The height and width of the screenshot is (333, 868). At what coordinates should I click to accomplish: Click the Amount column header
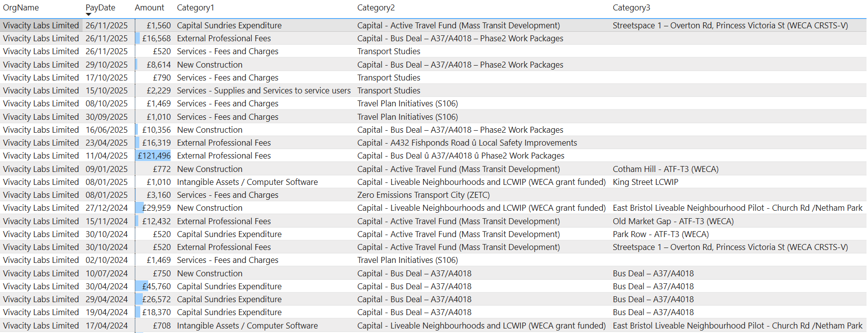(149, 7)
